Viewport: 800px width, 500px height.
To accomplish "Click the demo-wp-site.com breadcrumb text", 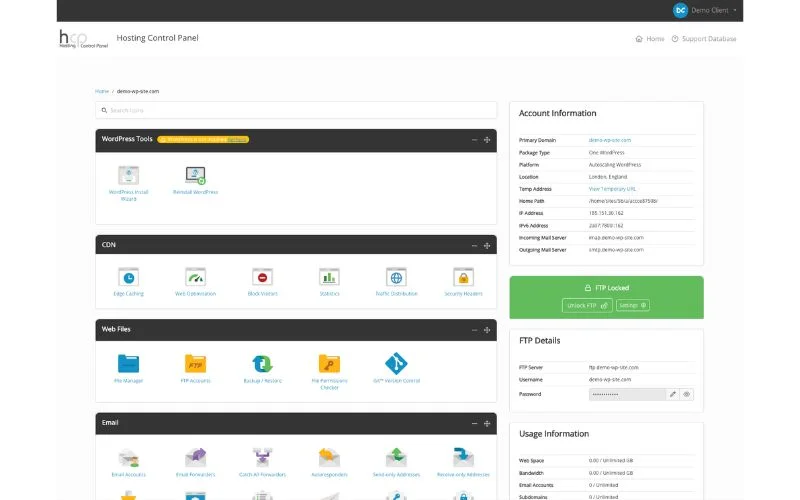I will (138, 91).
